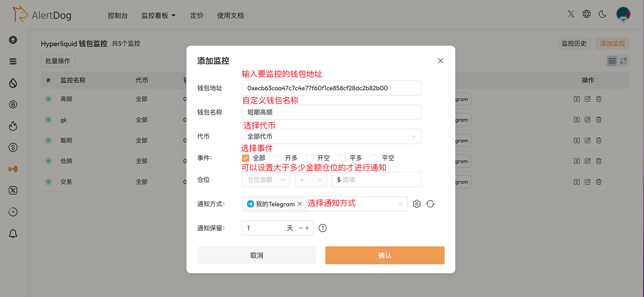Click 添加监控 button in header
Viewport: 644px width, 297px height.
coord(613,43)
